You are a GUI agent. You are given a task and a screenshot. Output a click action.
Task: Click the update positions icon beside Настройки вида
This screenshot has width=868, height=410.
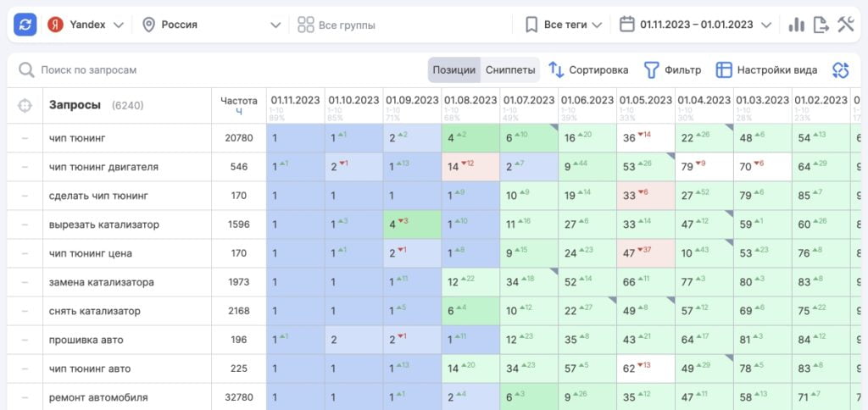point(840,70)
